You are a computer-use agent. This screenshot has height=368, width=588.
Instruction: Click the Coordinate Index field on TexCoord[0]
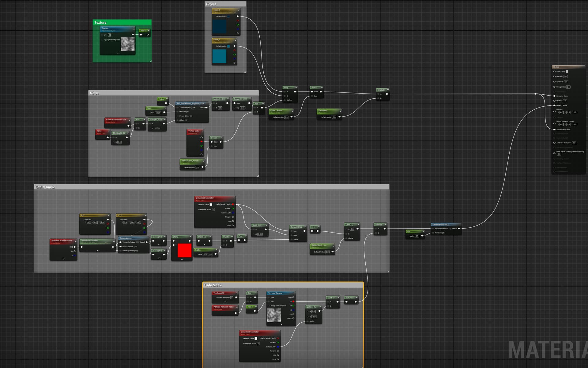(x=232, y=298)
